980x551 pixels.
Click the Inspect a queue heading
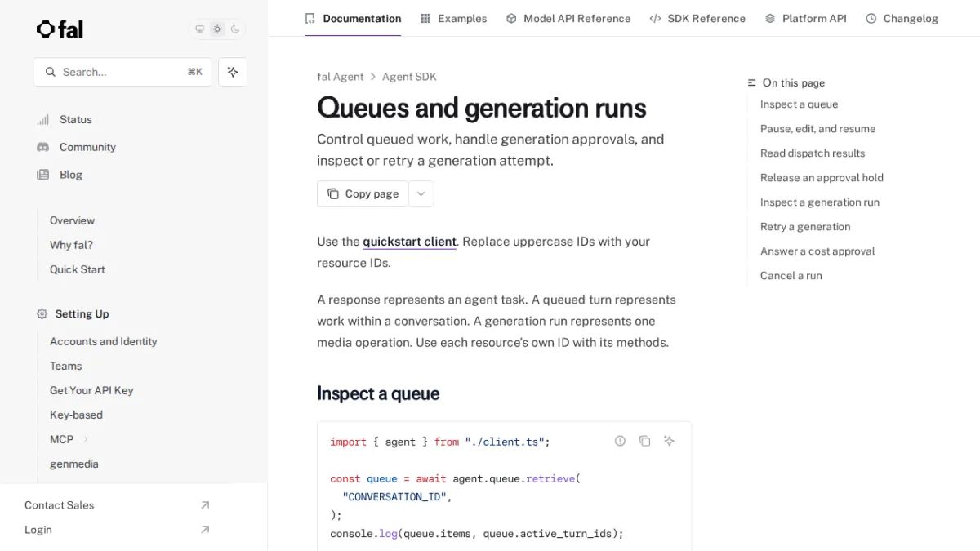[x=378, y=393]
